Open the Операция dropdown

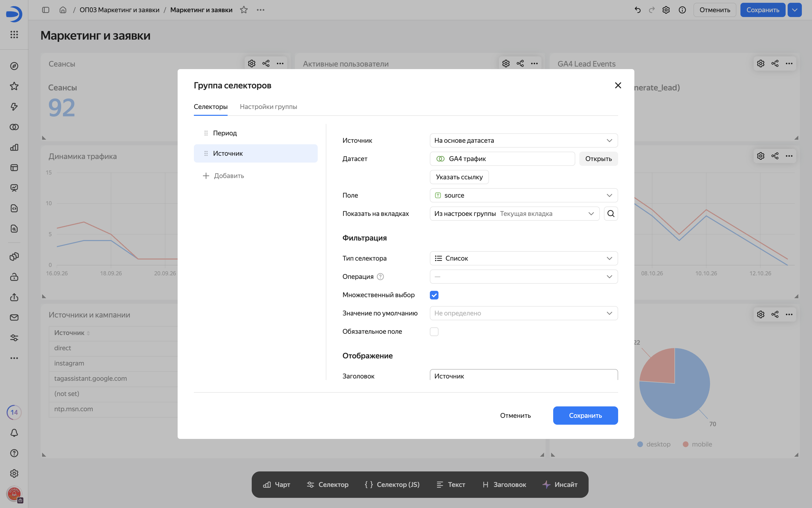pos(523,277)
